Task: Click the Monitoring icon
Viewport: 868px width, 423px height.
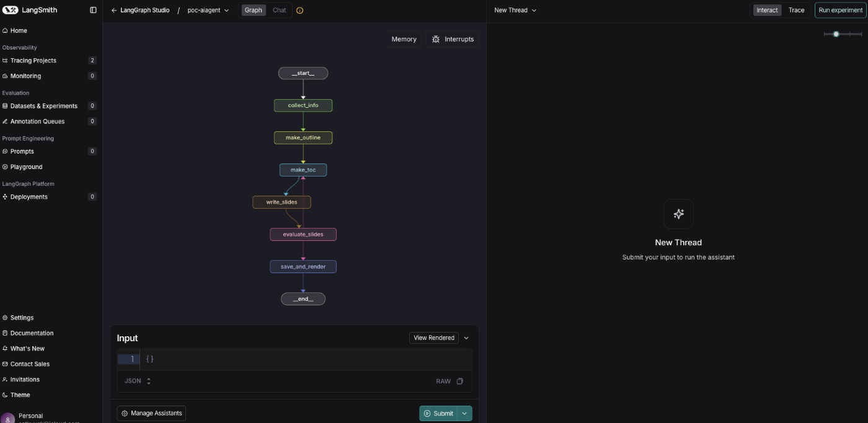Action: [5, 76]
